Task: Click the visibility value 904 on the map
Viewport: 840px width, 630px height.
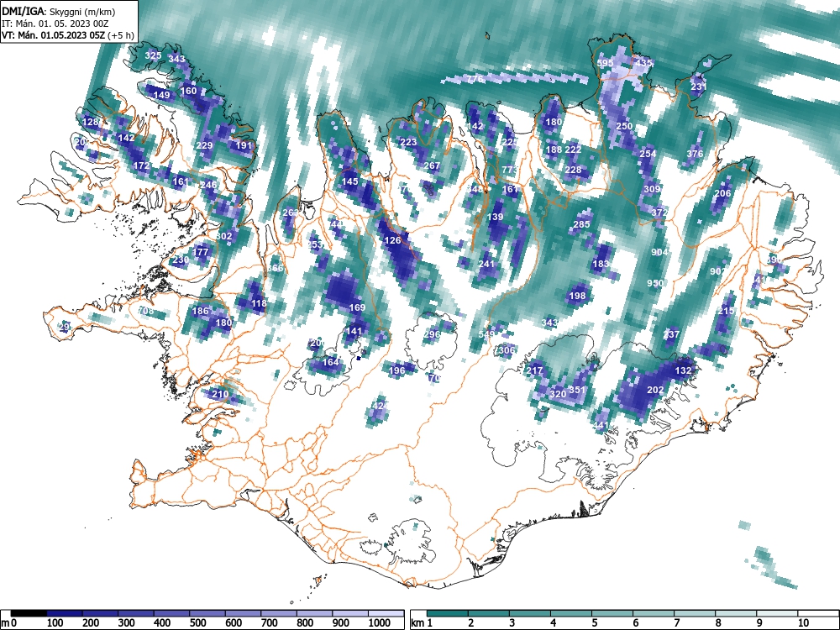Action: (660, 252)
